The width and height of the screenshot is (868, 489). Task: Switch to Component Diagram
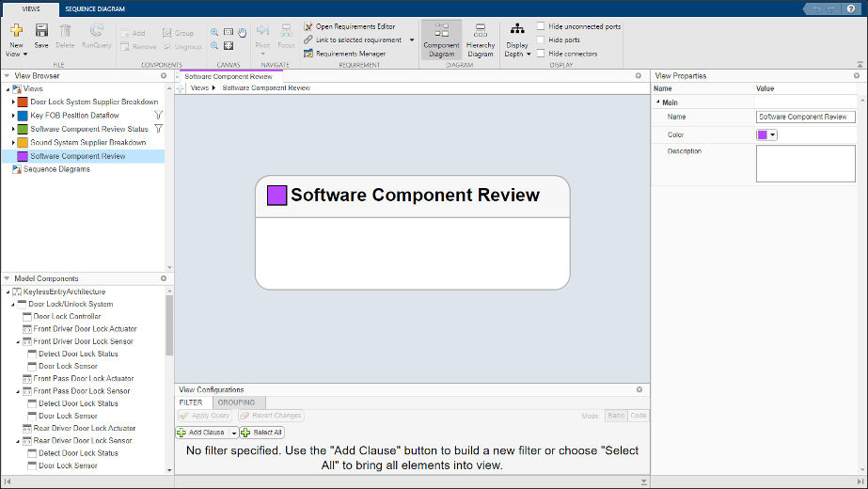[x=441, y=39]
